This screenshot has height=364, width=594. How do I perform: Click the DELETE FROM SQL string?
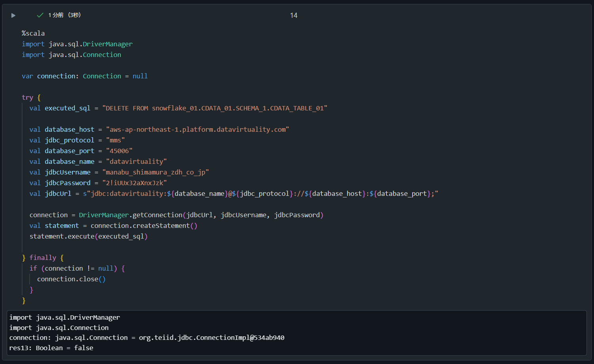(x=215, y=108)
